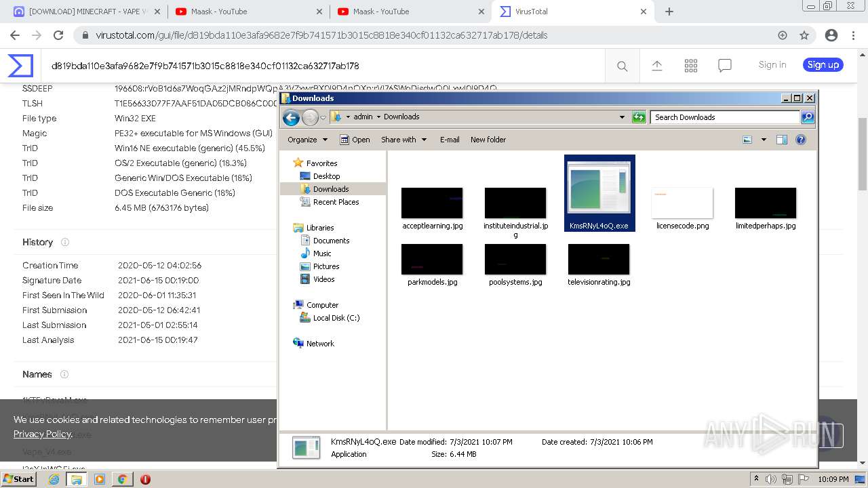Open the VirusTotal apps grid icon
The width and height of the screenshot is (868, 488).
pos(691,66)
